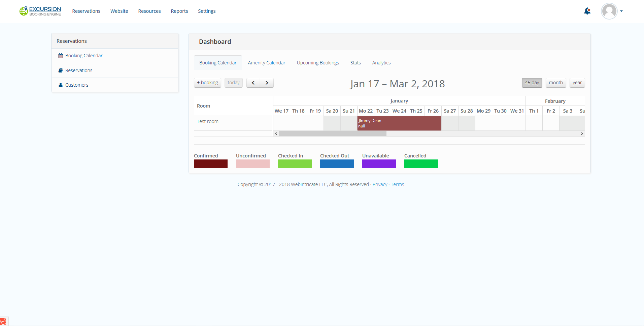Open the Amenity Calendar tab

266,63
